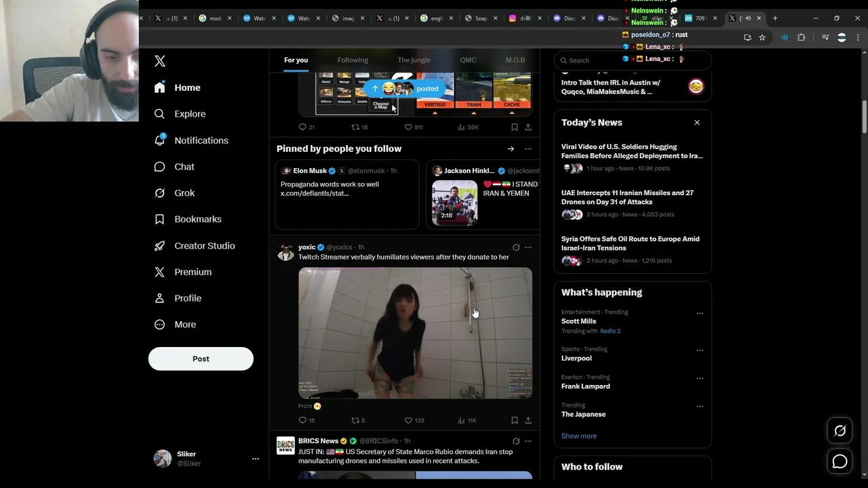The image size is (868, 488).
Task: Like the post with 911 likes
Action: 414,127
